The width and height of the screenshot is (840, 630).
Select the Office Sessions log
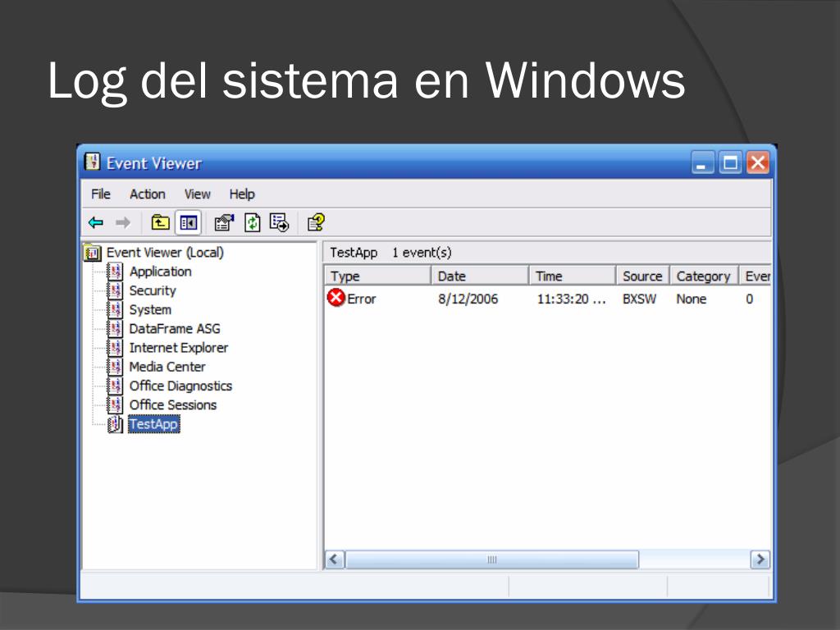tap(172, 404)
